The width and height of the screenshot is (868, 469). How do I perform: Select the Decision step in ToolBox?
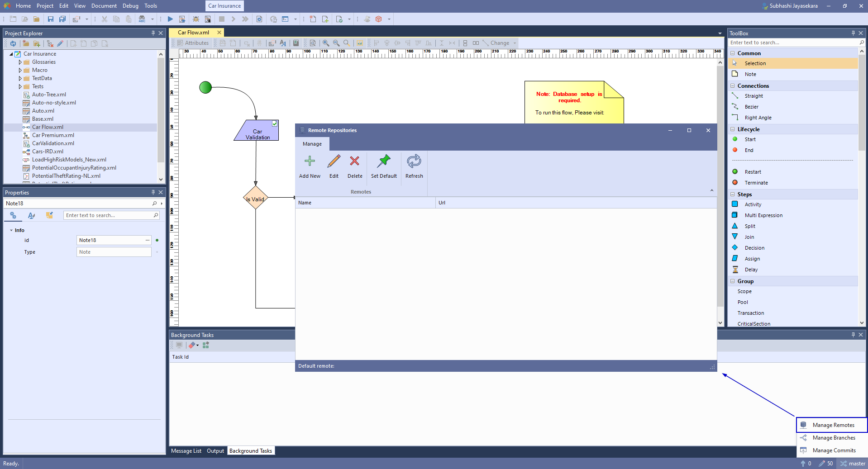coord(754,248)
